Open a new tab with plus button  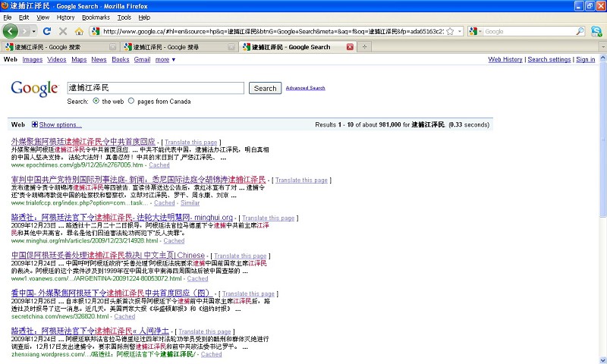click(x=364, y=47)
